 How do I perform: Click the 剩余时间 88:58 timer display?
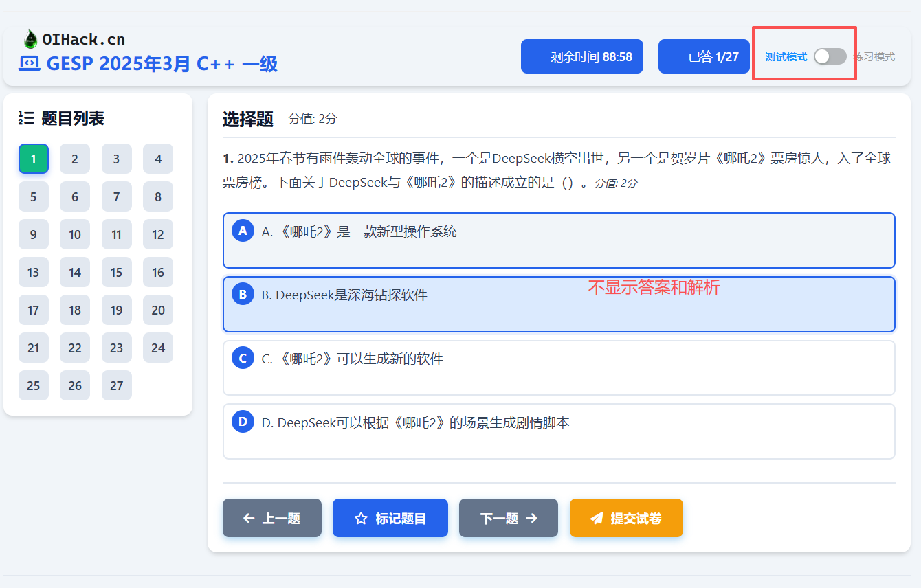click(x=581, y=56)
